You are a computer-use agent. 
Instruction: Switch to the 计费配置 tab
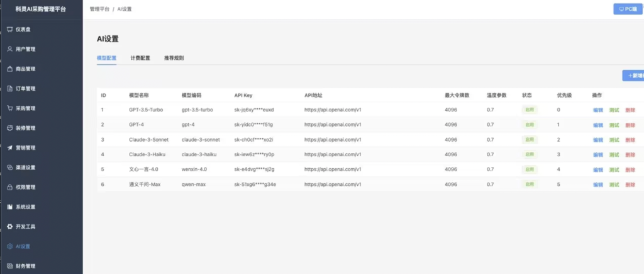click(140, 58)
